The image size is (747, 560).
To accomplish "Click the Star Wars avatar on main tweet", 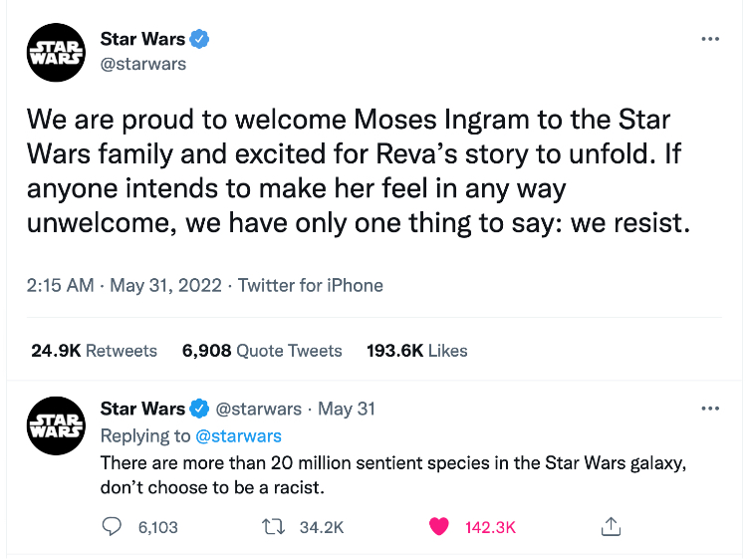I will (x=53, y=52).
